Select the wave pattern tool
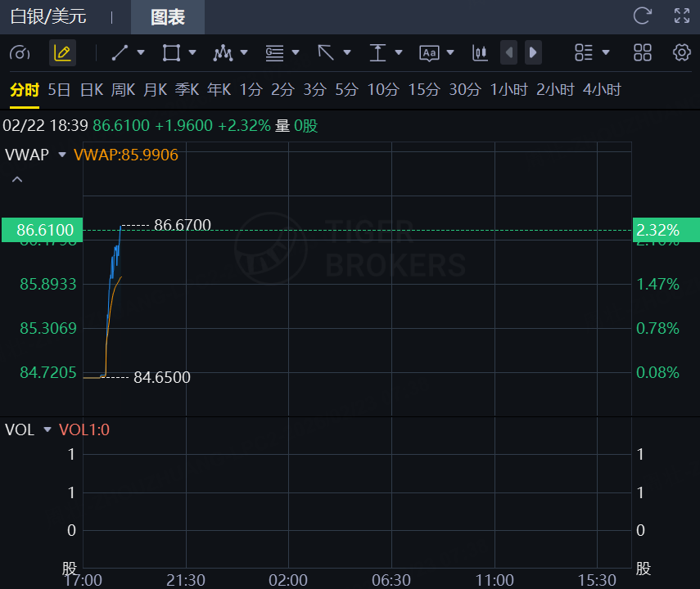700x589 pixels. click(x=223, y=52)
